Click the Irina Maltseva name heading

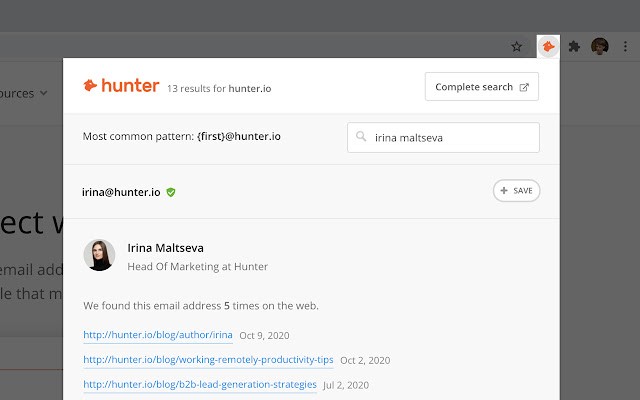pyautogui.click(x=166, y=247)
